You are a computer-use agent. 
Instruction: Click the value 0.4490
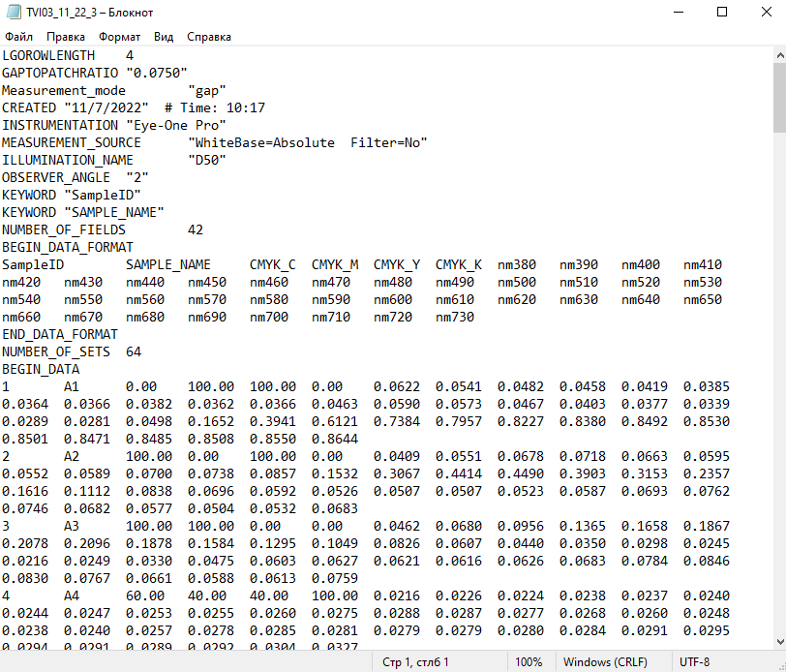tap(521, 473)
